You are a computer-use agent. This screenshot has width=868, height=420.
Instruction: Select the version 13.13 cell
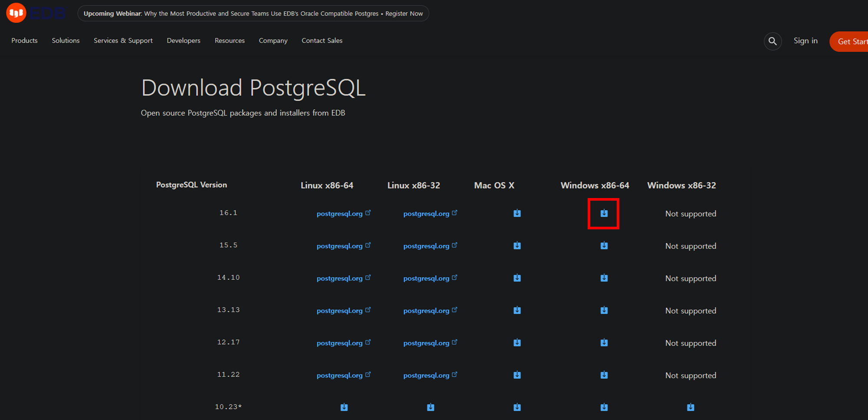coord(228,310)
